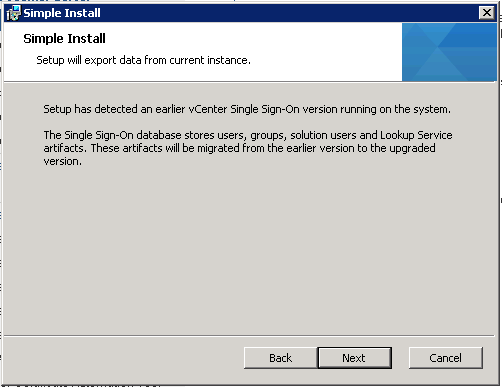Click the 'Setup has detected an earlier' sentence

[247, 109]
